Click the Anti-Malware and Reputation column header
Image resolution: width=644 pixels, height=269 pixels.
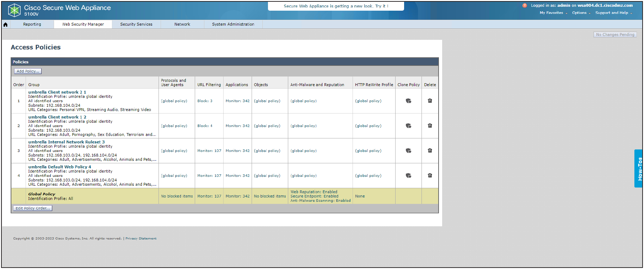(x=317, y=85)
